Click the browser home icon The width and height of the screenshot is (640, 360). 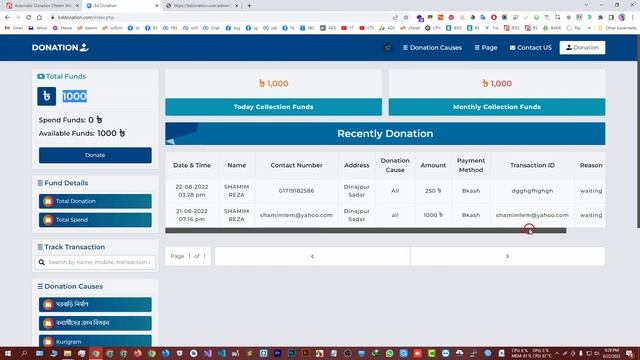(39, 18)
